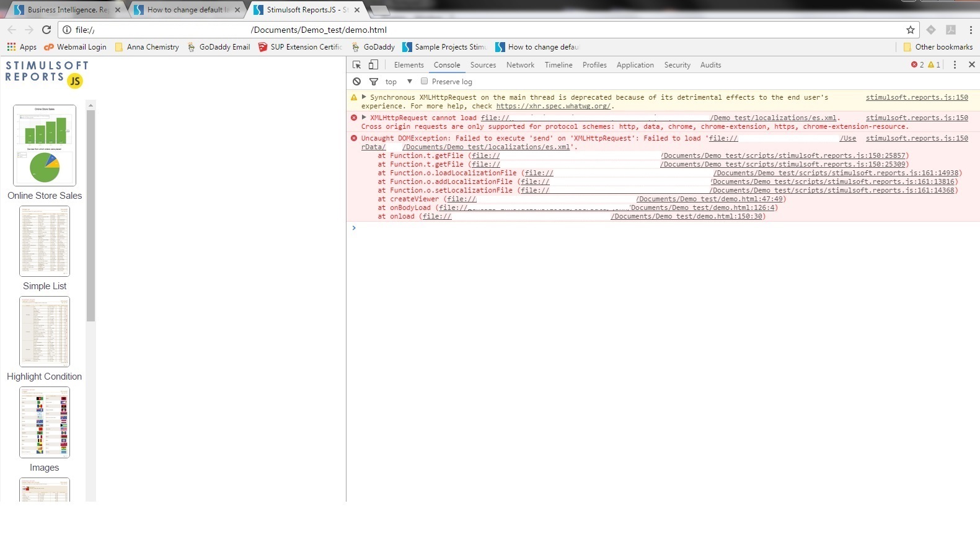Enable the Preserve log checkbox
This screenshot has width=980, height=558.
point(424,81)
